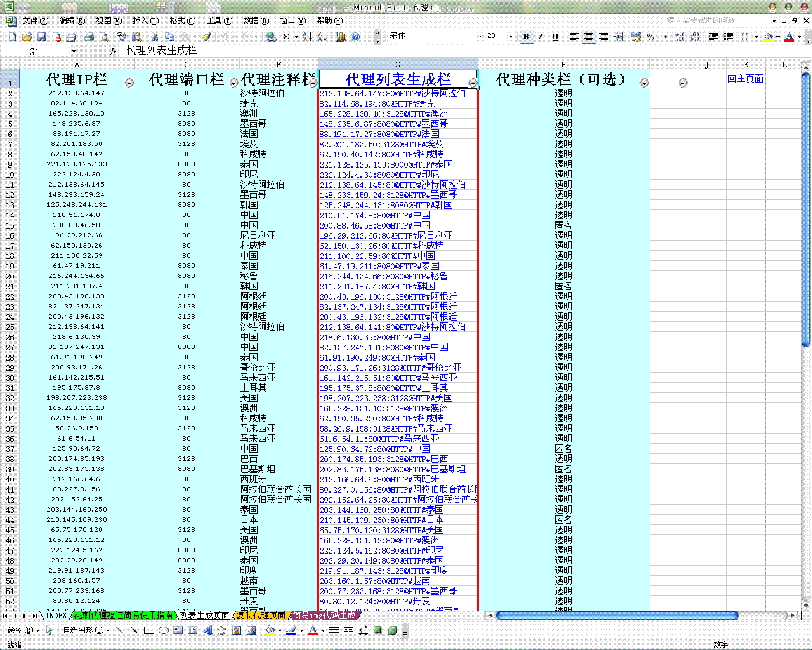Viewport: 812px width, 650px height.
Task: Click the Copy icon in the toolbar
Action: pos(169,37)
